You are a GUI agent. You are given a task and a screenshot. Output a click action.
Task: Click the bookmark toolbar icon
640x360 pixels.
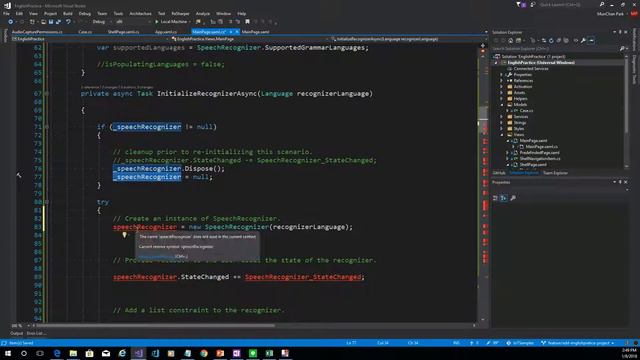tap(247, 22)
